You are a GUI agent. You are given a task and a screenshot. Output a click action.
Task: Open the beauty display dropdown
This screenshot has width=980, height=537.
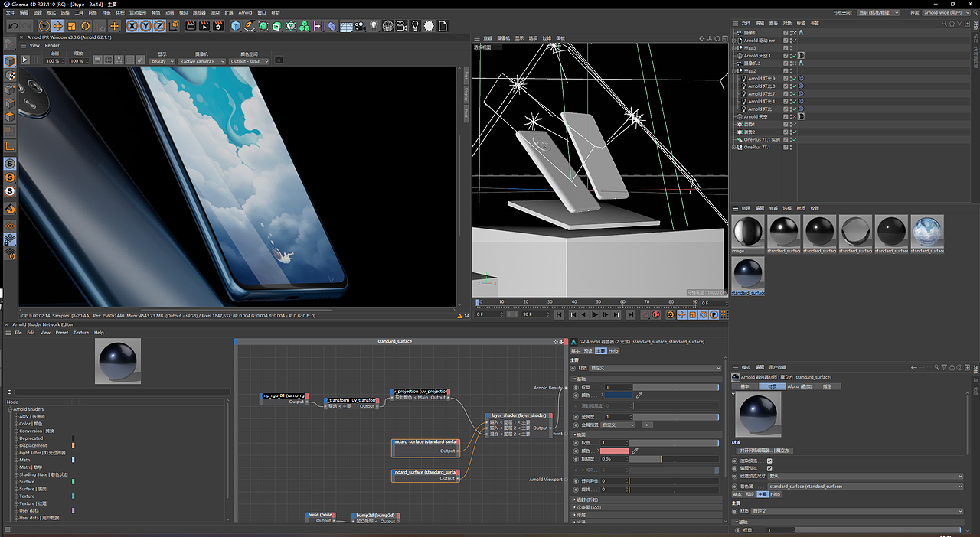click(162, 61)
